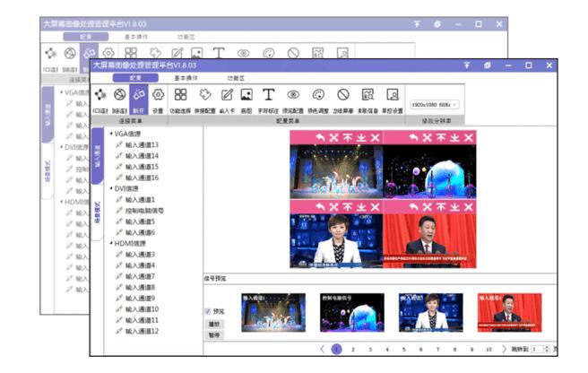
Task: Select 输入通道13 in the source tree
Action: click(x=142, y=144)
